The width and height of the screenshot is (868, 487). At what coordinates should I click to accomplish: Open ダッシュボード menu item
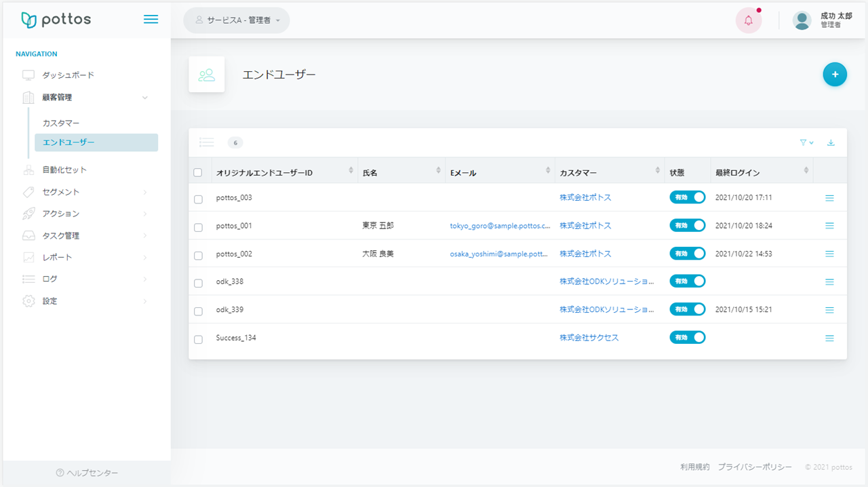click(x=68, y=75)
